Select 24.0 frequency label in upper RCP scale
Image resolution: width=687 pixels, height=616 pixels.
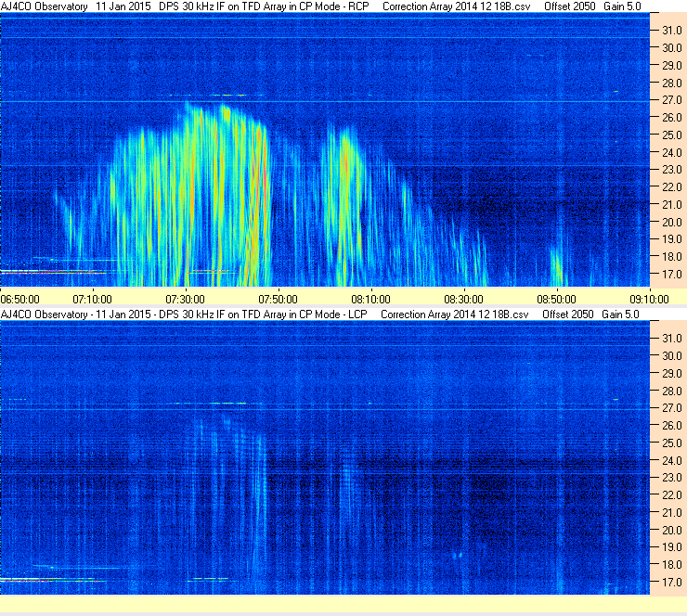pyautogui.click(x=671, y=152)
